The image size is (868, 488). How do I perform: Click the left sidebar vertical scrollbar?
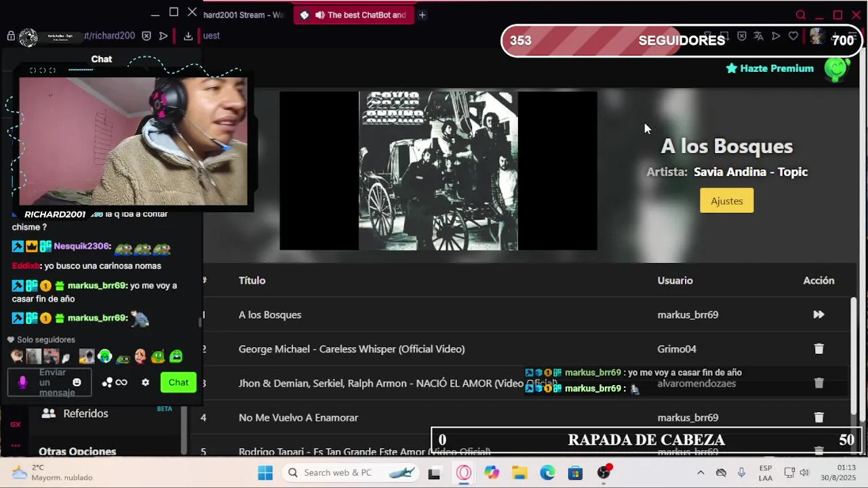[183, 430]
